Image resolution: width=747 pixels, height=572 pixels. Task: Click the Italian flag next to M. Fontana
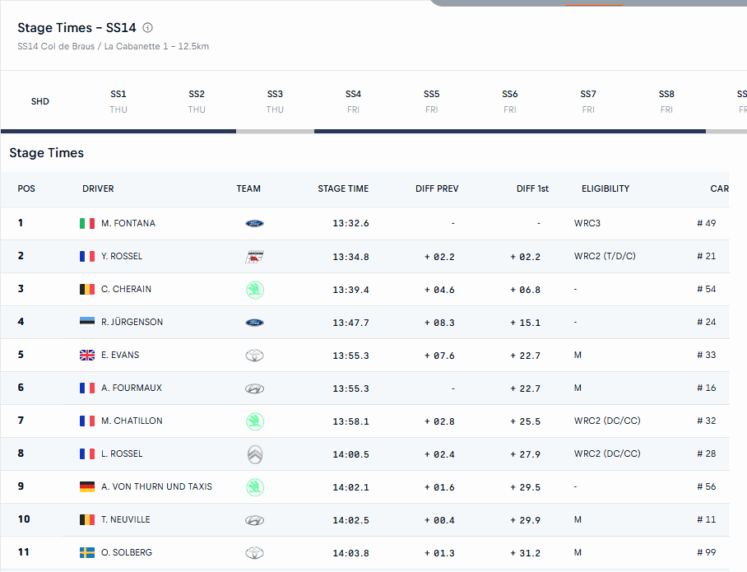(x=87, y=224)
